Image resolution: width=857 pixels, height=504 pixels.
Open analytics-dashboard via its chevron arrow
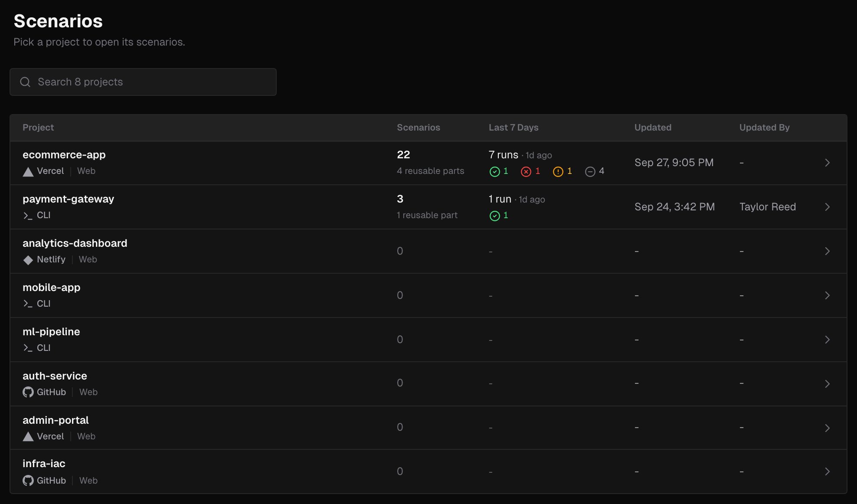coord(827,251)
